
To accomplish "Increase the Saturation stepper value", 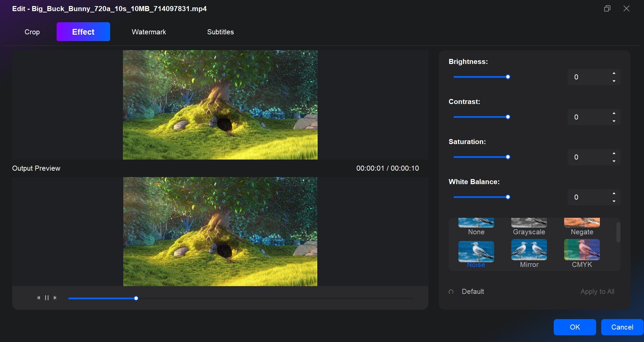I will [614, 153].
